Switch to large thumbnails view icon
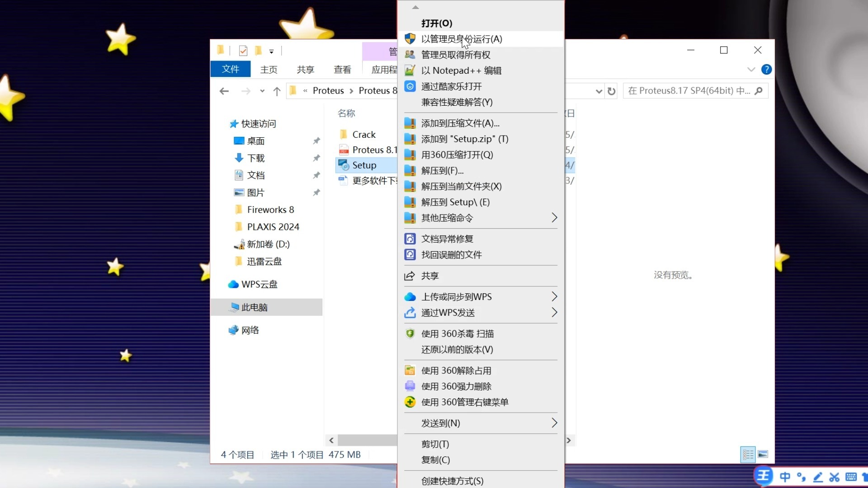This screenshot has height=488, width=868. 763,454
